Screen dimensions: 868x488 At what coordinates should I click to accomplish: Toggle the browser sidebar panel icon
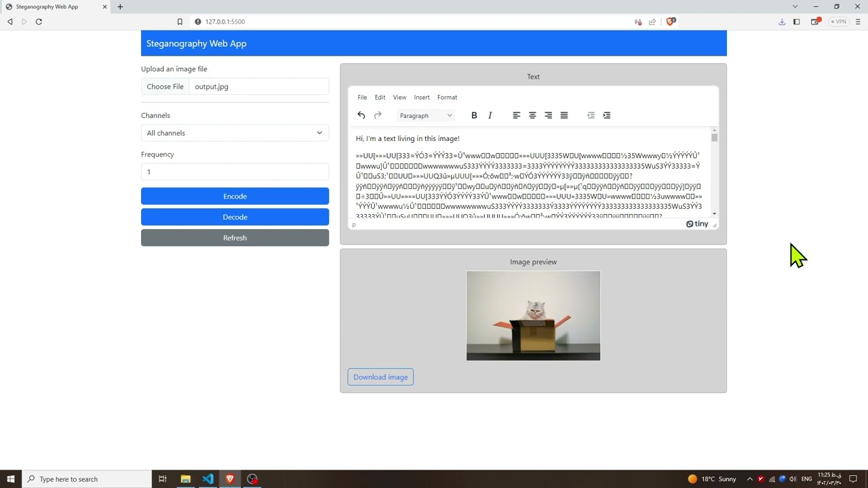point(797,22)
